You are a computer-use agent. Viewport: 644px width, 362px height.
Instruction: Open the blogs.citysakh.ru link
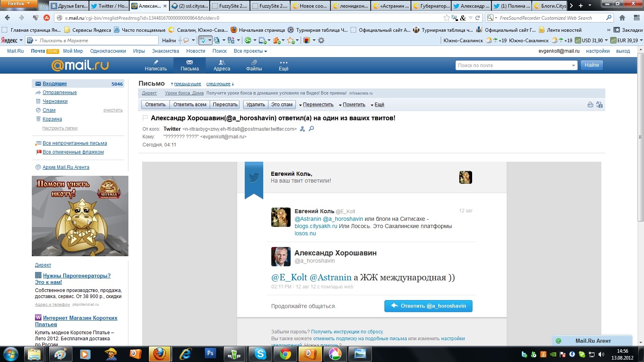pyautogui.click(x=316, y=226)
